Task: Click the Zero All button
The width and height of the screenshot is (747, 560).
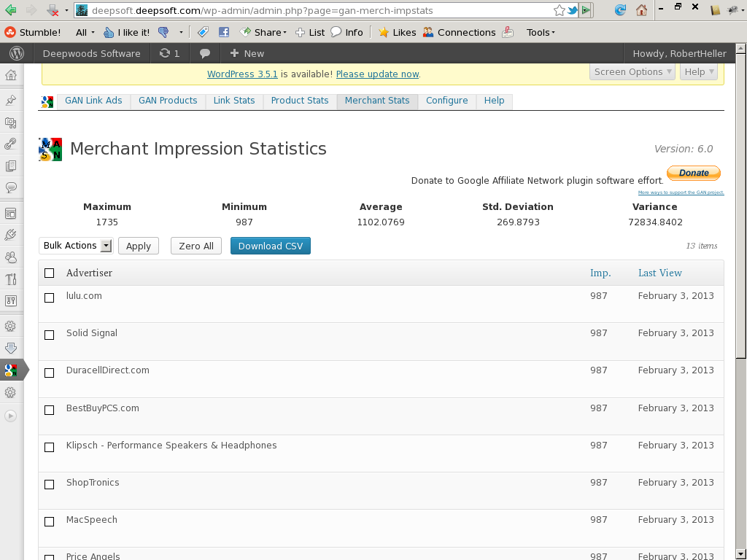Action: (196, 246)
